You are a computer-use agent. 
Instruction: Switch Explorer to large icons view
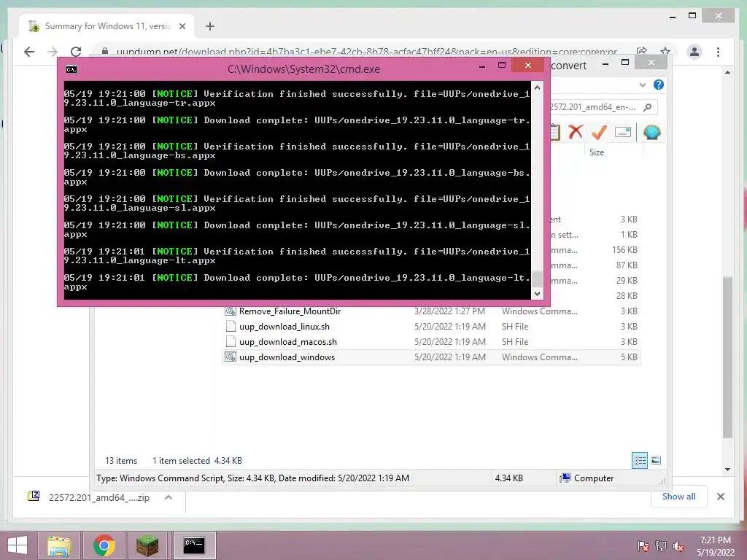click(x=656, y=460)
